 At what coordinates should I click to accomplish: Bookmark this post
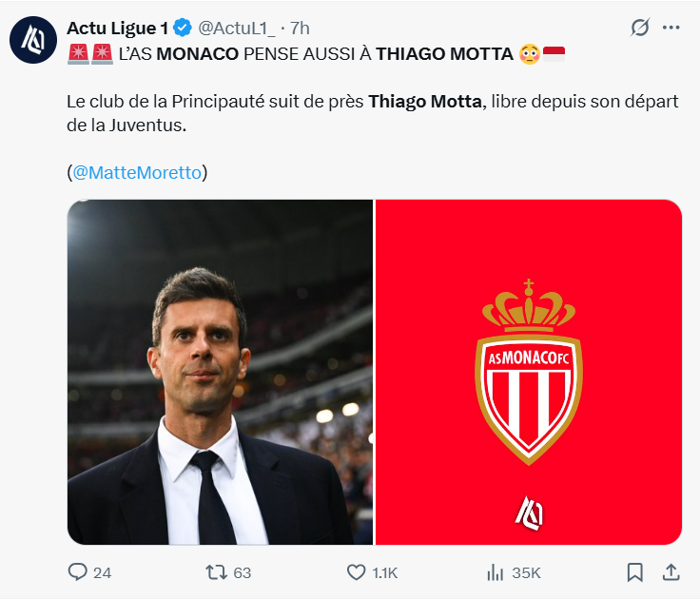point(635,572)
